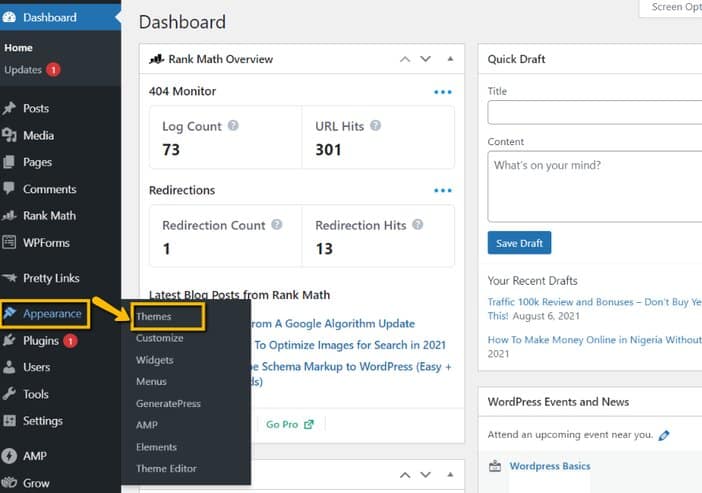This screenshot has width=702, height=493.
Task: Open Elements in Appearance submenu
Action: point(156,447)
